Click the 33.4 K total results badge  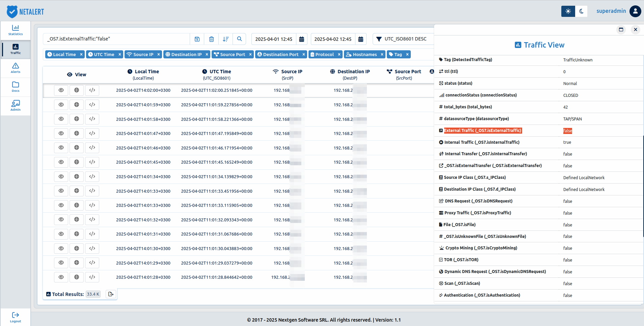coord(93,294)
